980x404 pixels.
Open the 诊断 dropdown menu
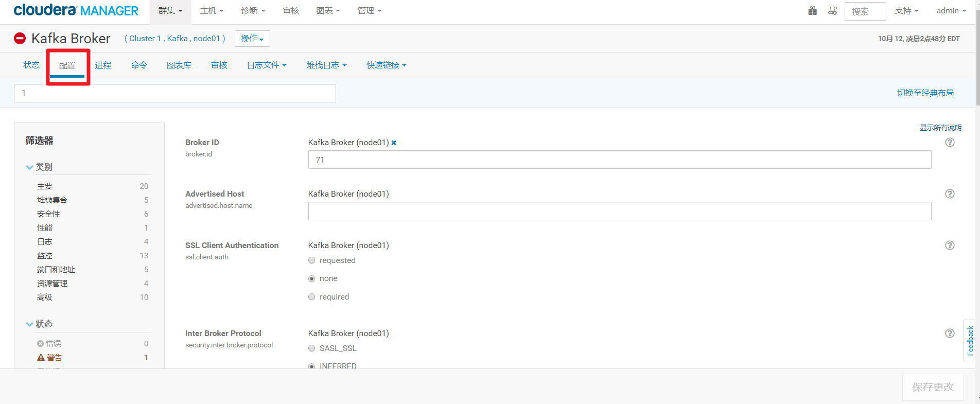(253, 11)
